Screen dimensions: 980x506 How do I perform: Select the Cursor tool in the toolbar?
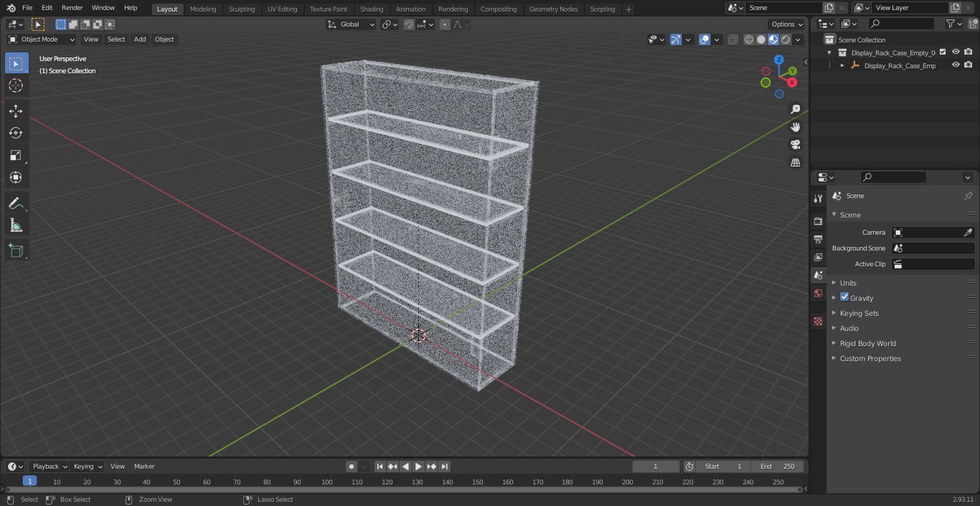[16, 85]
